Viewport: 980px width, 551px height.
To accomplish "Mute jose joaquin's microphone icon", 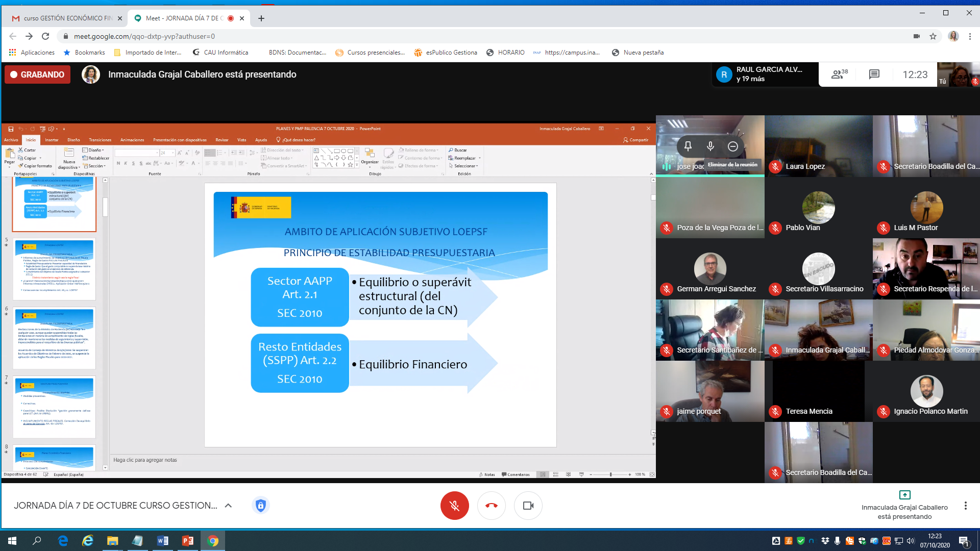I will (x=710, y=146).
